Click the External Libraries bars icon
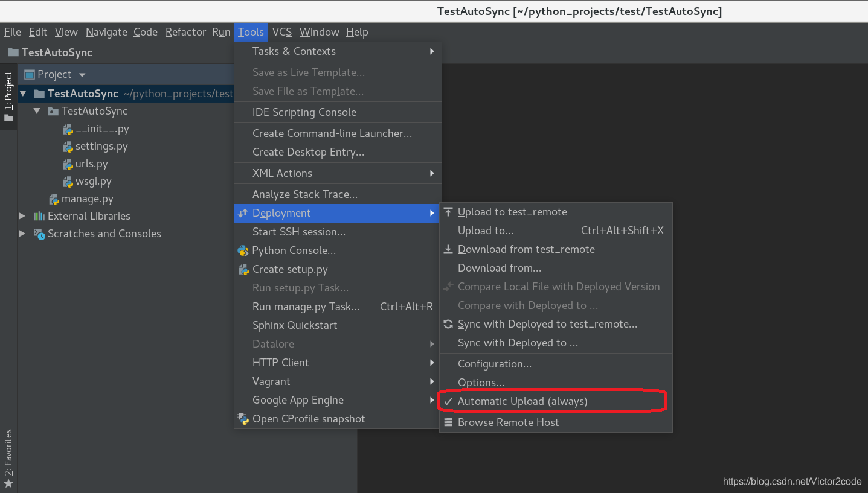Viewport: 868px width, 493px height. click(39, 216)
